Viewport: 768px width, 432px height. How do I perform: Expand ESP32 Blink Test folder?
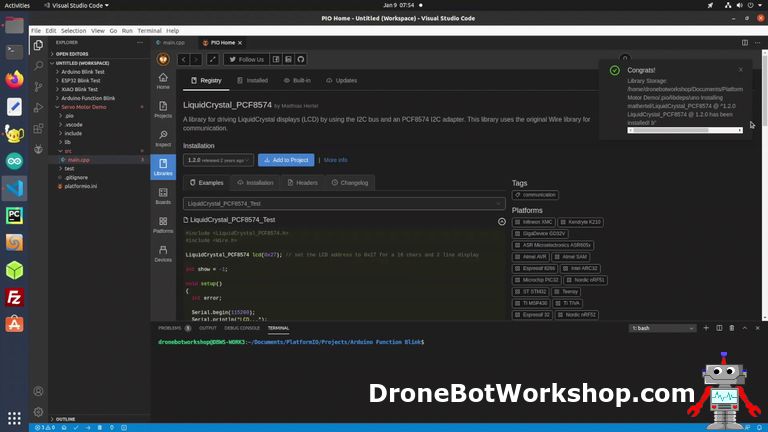(x=81, y=80)
